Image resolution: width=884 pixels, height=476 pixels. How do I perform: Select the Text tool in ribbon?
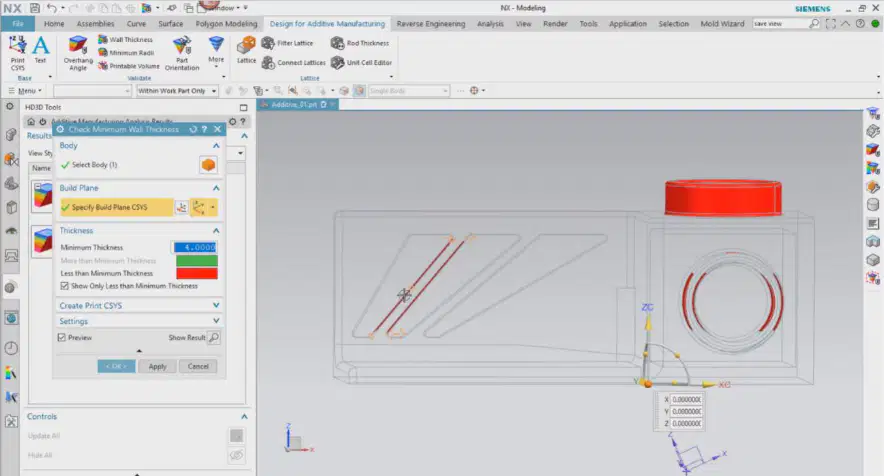click(40, 50)
